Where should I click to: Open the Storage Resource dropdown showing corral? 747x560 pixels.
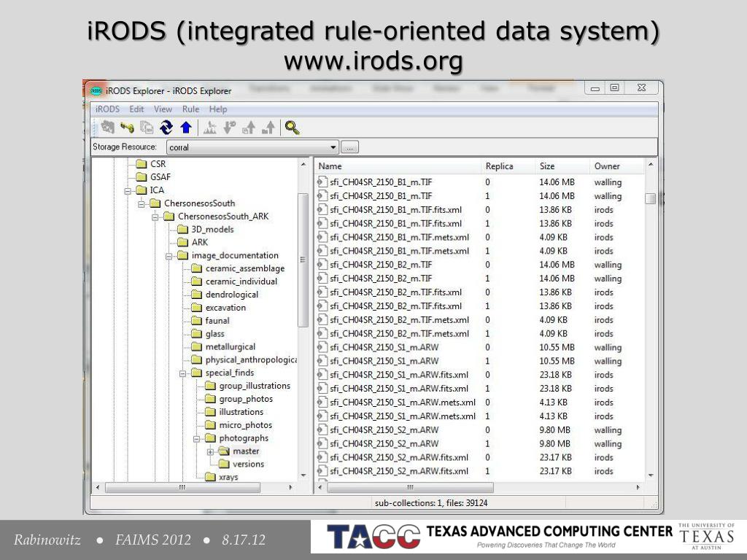[252, 147]
